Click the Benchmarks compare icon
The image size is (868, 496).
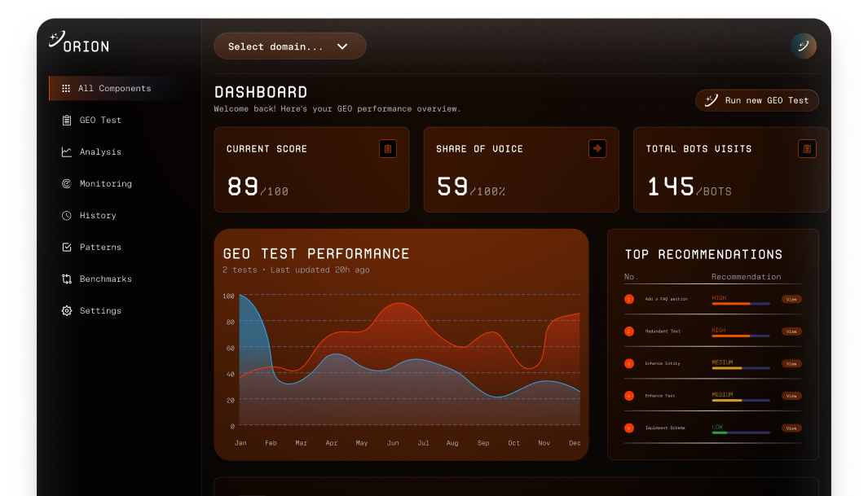pyautogui.click(x=67, y=279)
